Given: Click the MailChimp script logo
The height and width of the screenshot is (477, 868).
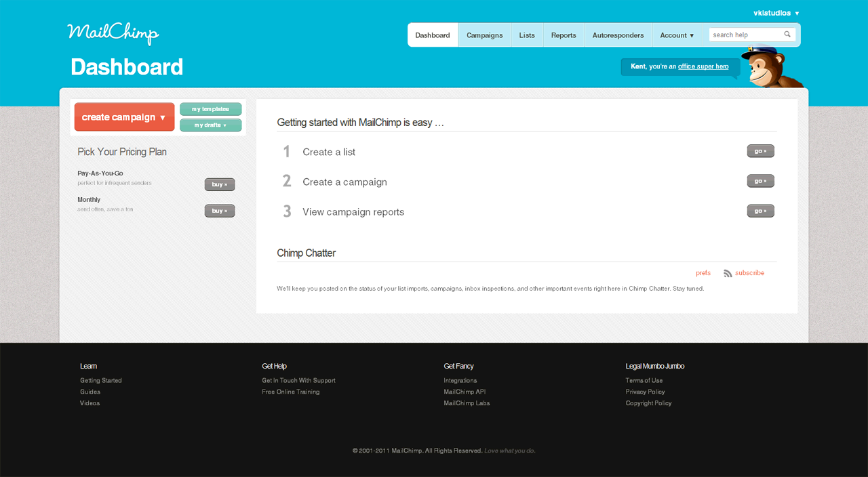Looking at the screenshot, I should pyautogui.click(x=113, y=34).
